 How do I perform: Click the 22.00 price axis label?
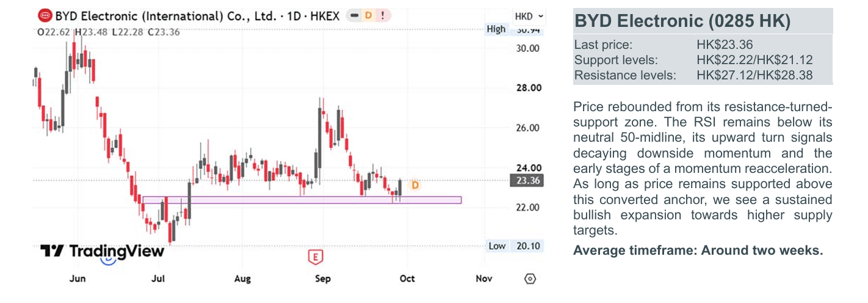click(x=527, y=208)
